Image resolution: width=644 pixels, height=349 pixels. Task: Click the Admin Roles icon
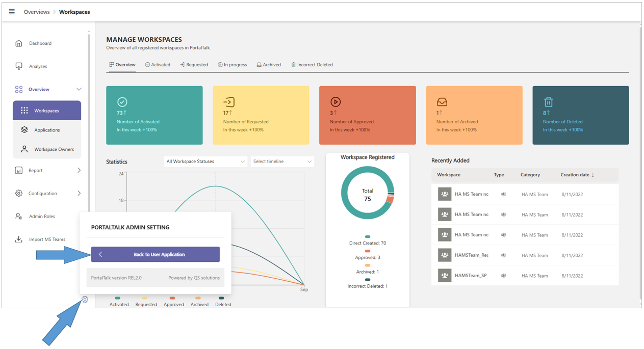[19, 217]
